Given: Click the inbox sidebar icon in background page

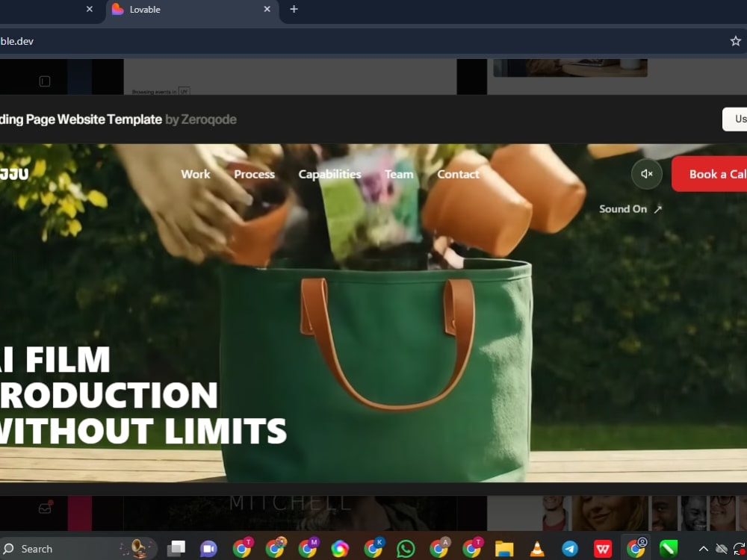Looking at the screenshot, I should pos(45,508).
